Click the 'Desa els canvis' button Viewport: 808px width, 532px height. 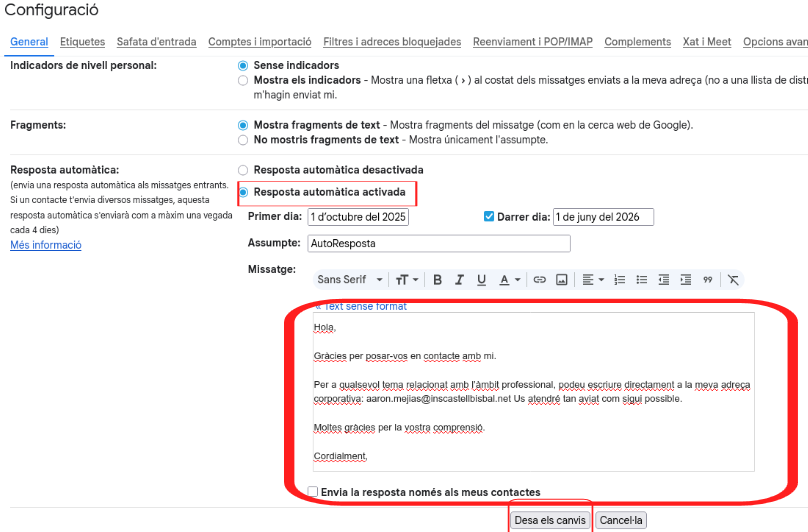(x=550, y=520)
